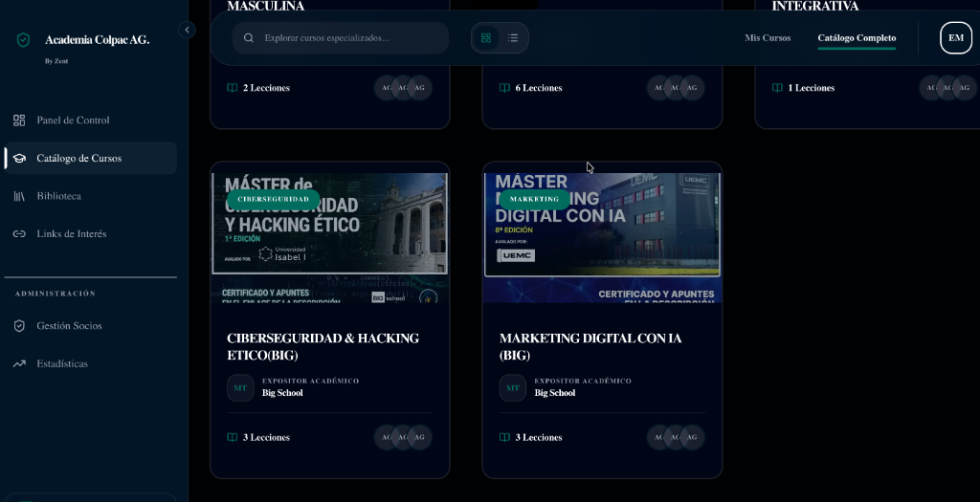Click the Academia Colpac shield logo
980x502 pixels.
point(23,40)
